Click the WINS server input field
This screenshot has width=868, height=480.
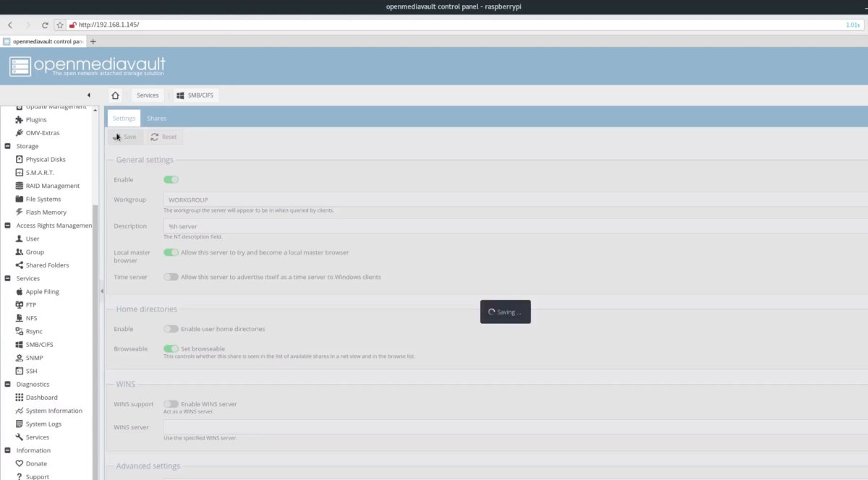[x=516, y=427]
